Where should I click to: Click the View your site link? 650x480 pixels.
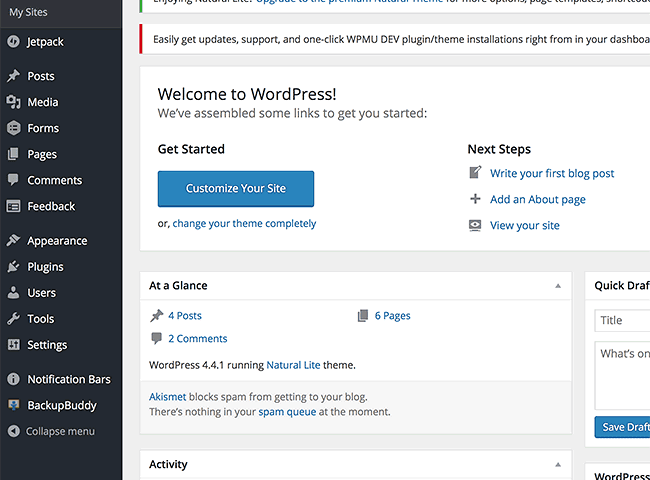coord(524,225)
